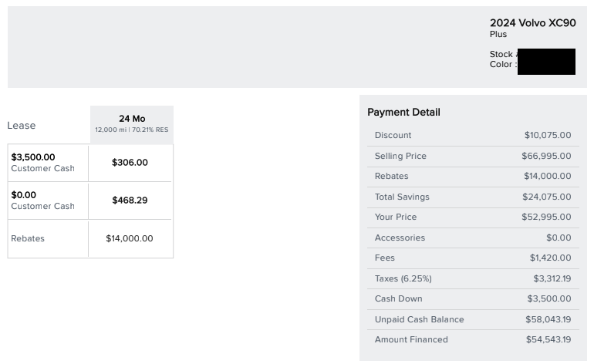Click the $52,995.00 your price value

[546, 217]
